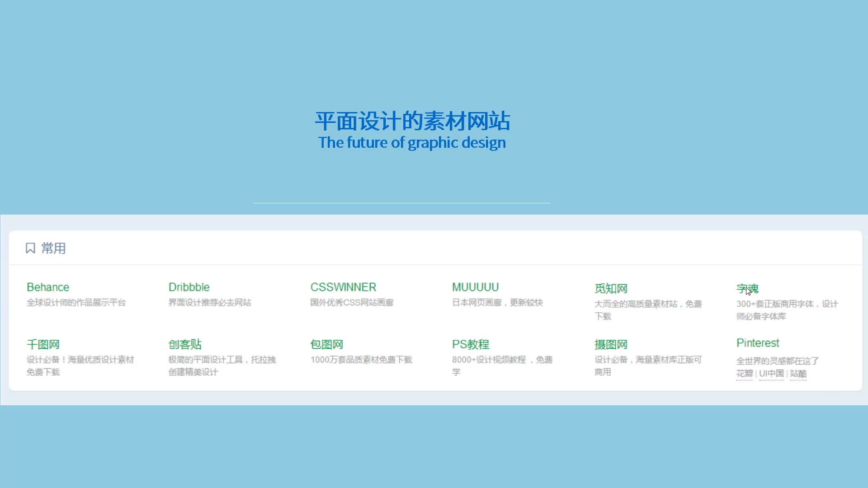This screenshot has height=488, width=868.
Task: Open the 字魂 font library link
Action: coord(747,289)
